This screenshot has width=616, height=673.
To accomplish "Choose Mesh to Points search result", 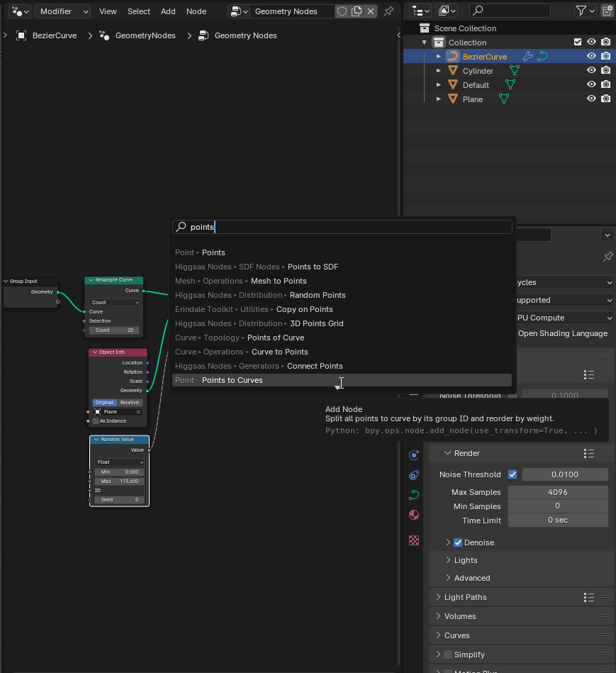I will click(x=342, y=281).
